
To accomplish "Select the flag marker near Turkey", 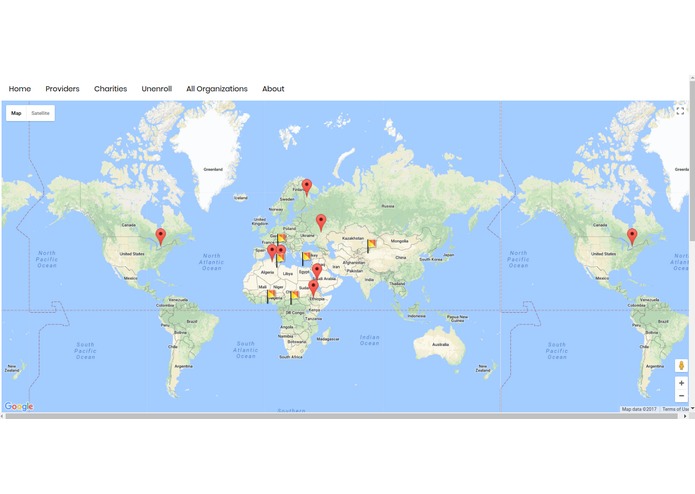I will pyautogui.click(x=306, y=258).
